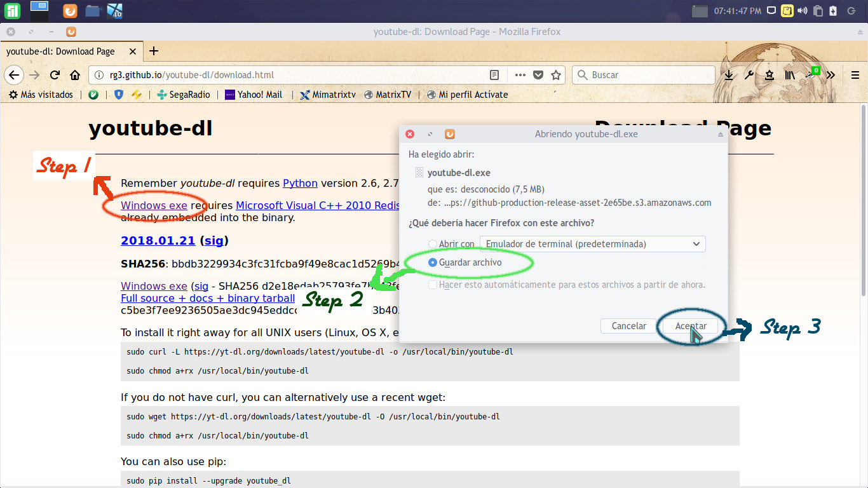
Task: Open the SegaRadio bookmark
Action: [x=183, y=95]
